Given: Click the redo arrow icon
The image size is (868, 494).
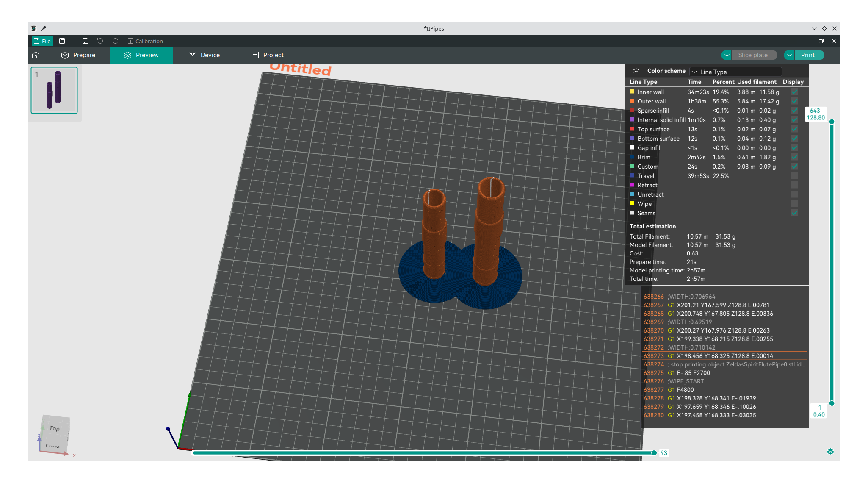Looking at the screenshot, I should pos(115,41).
